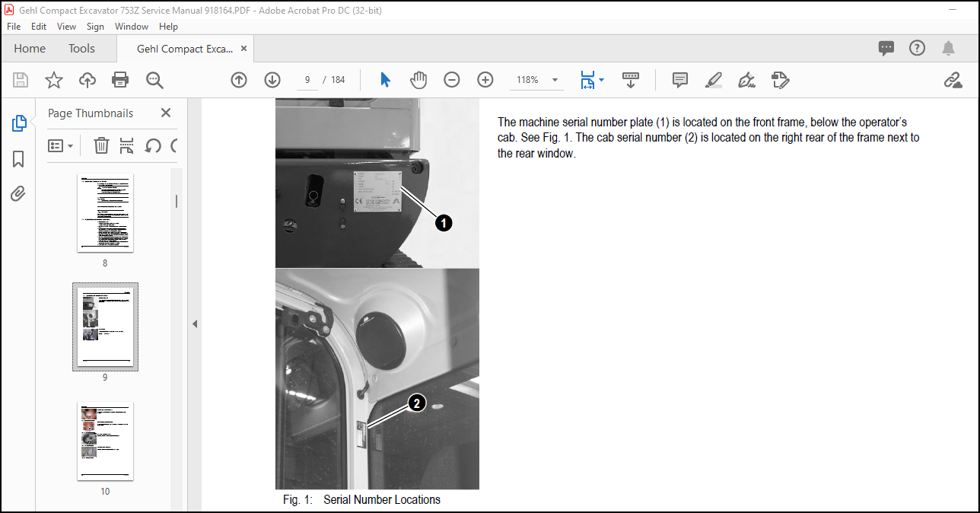980x513 pixels.
Task: Open the View menu
Action: tap(66, 27)
